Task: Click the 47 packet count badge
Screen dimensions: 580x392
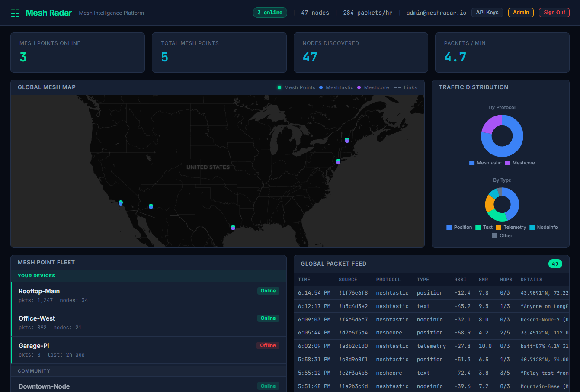Action: pos(555,263)
